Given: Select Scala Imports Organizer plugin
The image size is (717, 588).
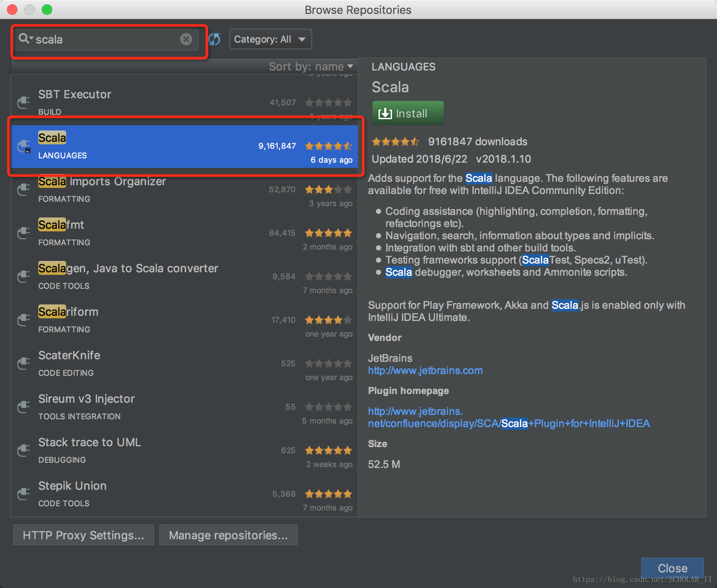Looking at the screenshot, I should click(184, 190).
